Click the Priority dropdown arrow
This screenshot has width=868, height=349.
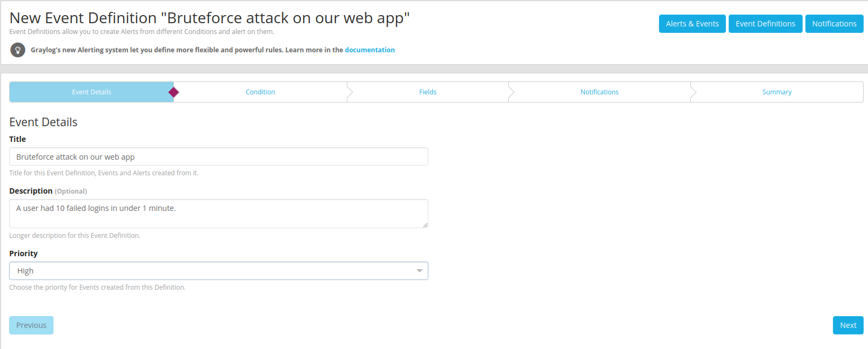419,271
